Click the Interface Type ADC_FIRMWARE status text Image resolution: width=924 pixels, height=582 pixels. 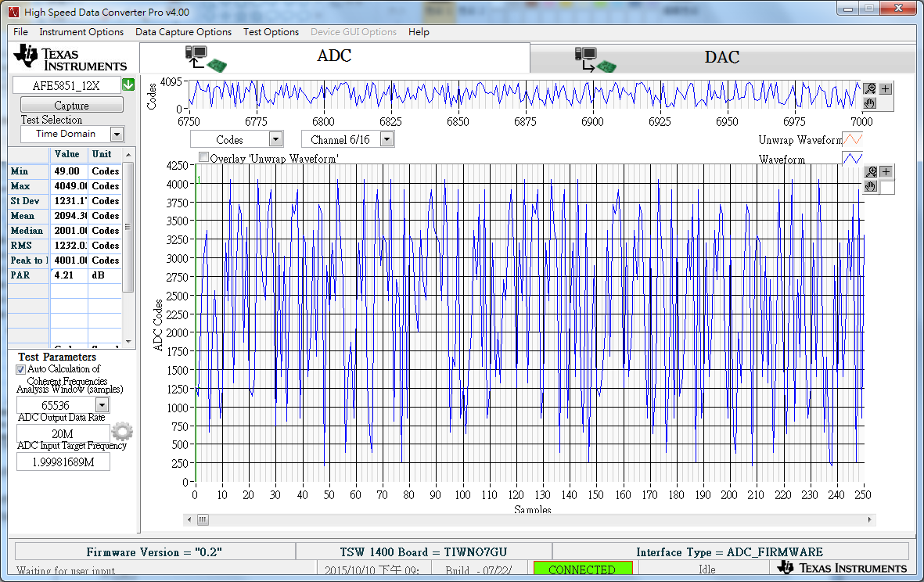pos(729,552)
